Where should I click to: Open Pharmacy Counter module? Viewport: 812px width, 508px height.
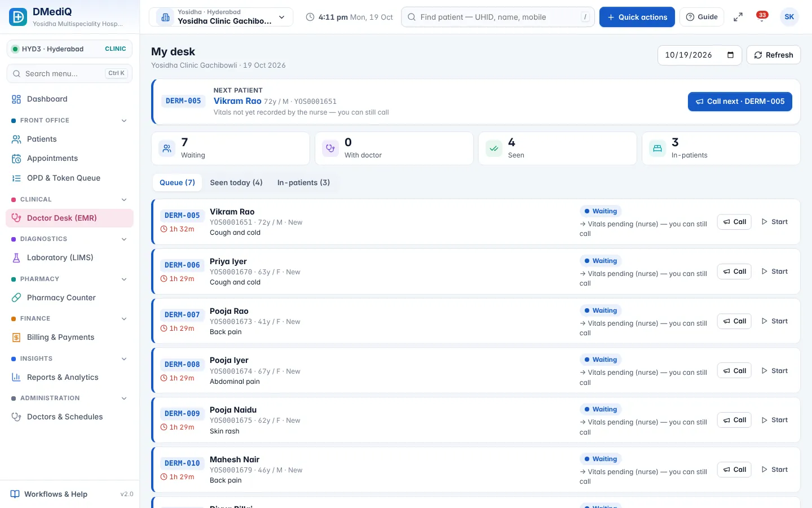coord(69,297)
